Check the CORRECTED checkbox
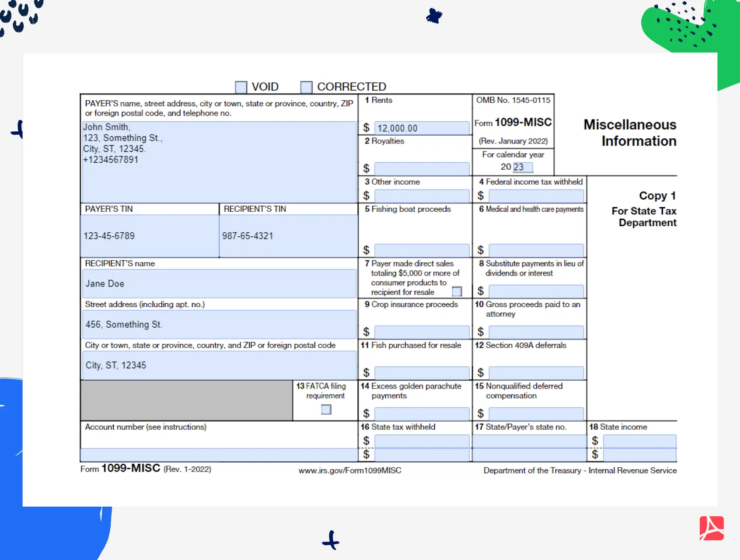This screenshot has width=740, height=560. 306,87
